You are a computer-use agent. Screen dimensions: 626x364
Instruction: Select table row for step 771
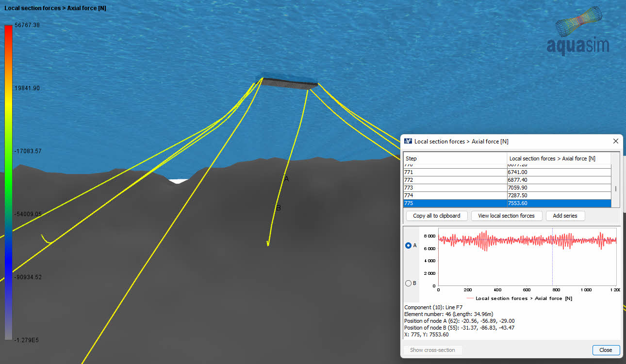[x=507, y=172]
